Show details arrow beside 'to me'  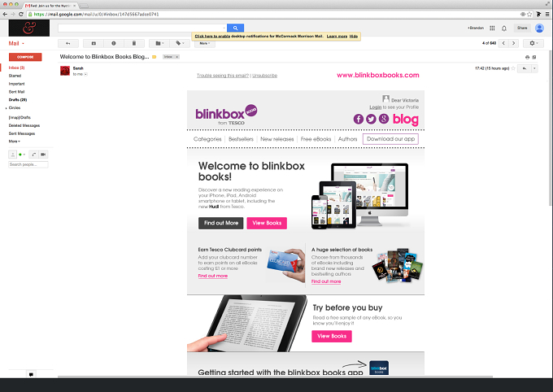tap(85, 75)
